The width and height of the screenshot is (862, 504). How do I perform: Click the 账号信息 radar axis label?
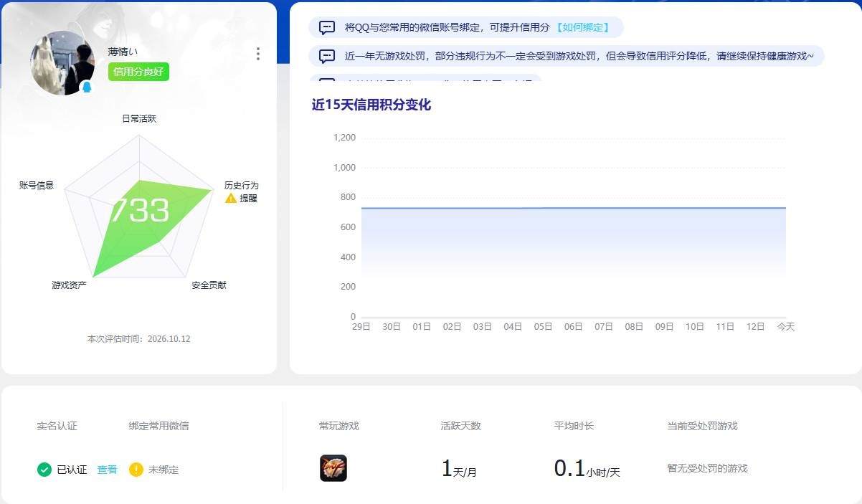[37, 185]
